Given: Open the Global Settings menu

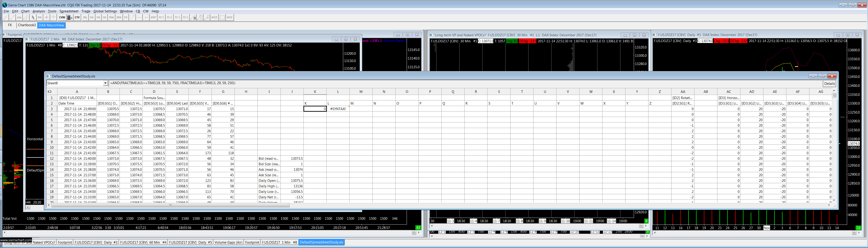Looking at the screenshot, I should tap(105, 11).
